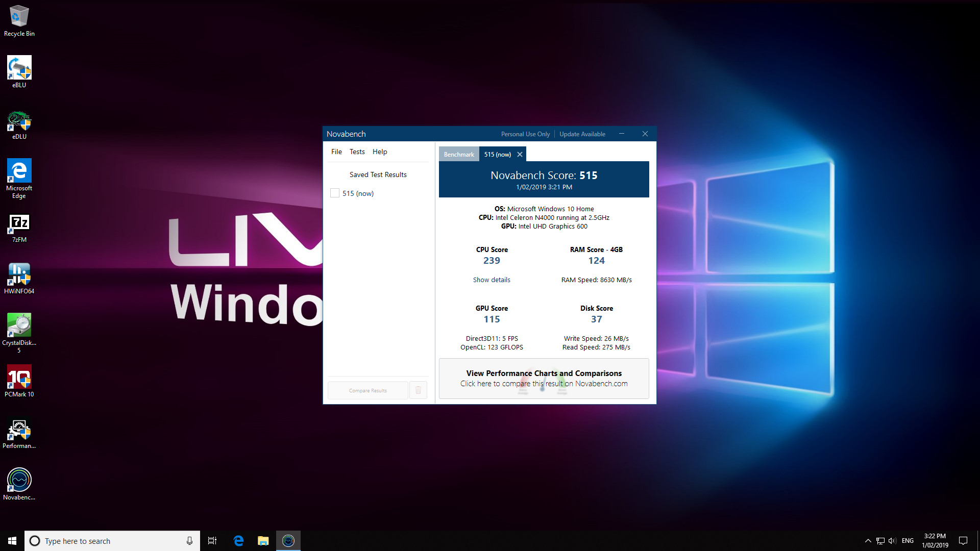Click the taskbar clock showing 3:22 PM

pyautogui.click(x=935, y=541)
